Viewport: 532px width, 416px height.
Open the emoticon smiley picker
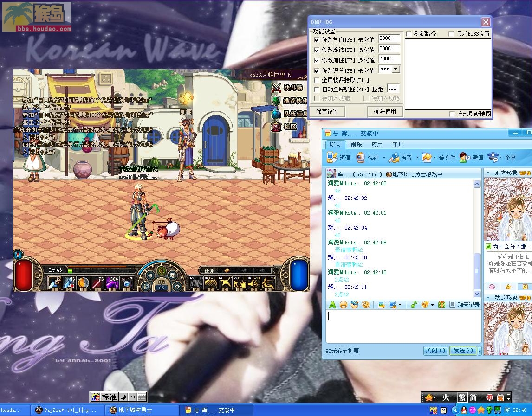pos(344,305)
